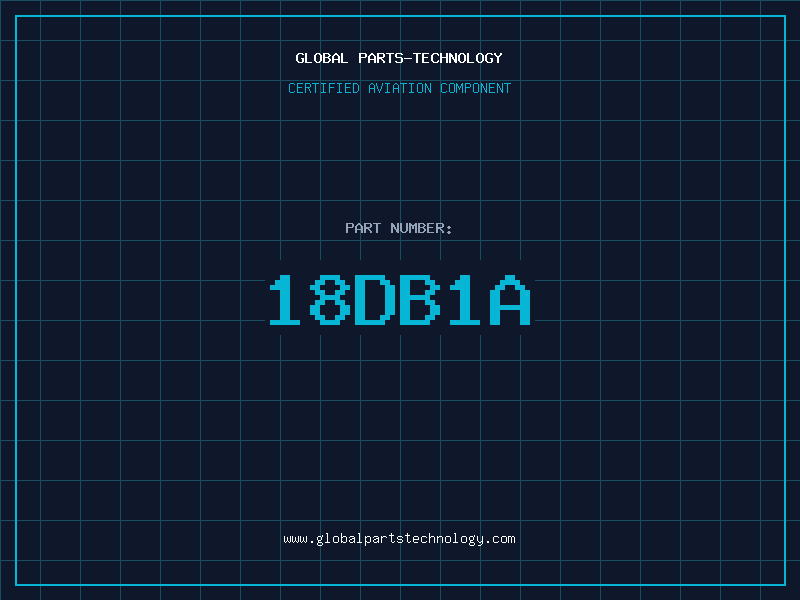Click the GLOBAL PARTS-TECHNOLOGY title text
Viewport: 800px width, 600px height.
pyautogui.click(x=399, y=58)
